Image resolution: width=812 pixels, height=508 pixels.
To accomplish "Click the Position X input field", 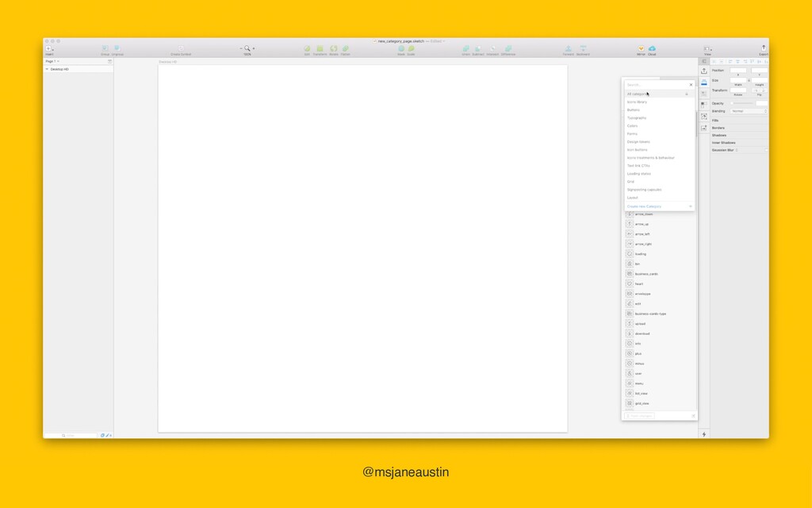I will [738, 70].
